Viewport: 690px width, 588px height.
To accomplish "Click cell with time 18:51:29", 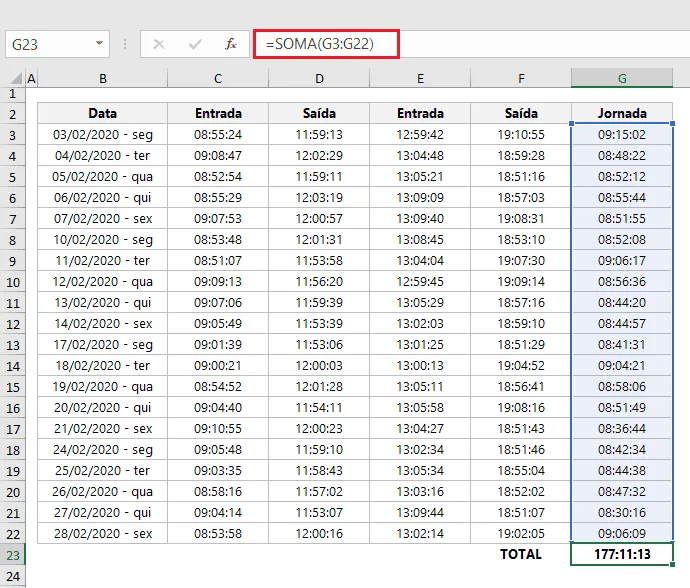I will click(521, 344).
